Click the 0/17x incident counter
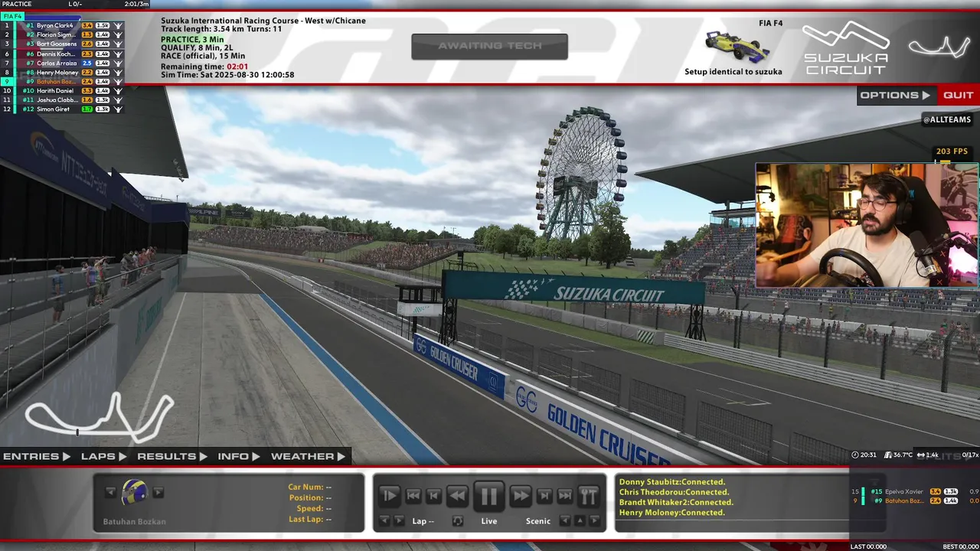This screenshot has width=980, height=551. (x=970, y=455)
